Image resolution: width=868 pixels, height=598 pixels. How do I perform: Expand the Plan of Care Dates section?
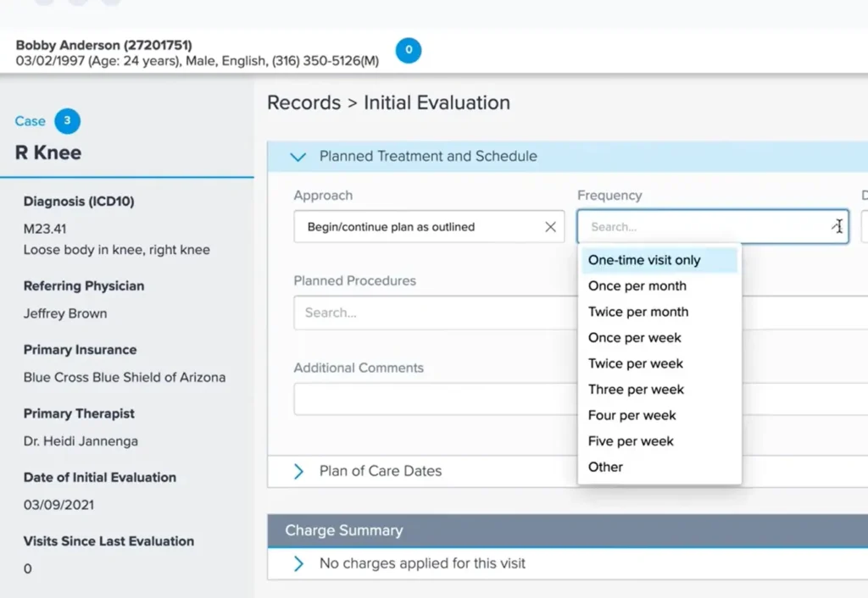(x=298, y=471)
